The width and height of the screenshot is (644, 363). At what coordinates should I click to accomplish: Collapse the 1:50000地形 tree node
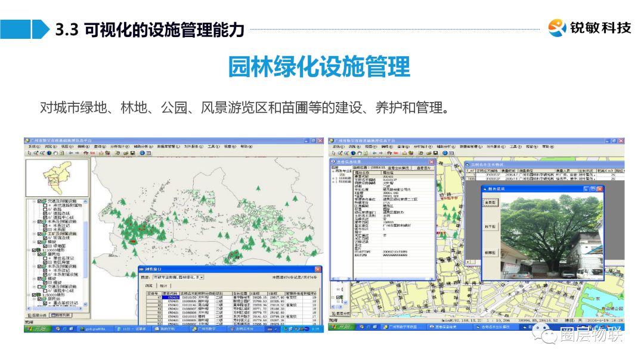click(30, 295)
